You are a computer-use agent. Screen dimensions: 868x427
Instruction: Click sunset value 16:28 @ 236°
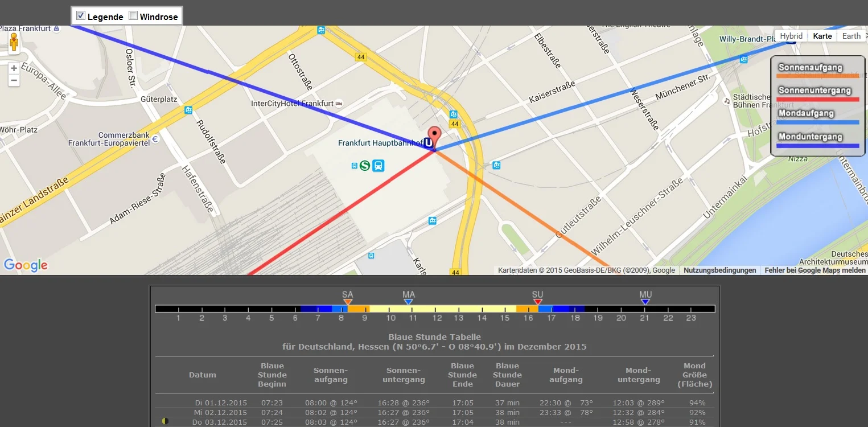pos(404,403)
